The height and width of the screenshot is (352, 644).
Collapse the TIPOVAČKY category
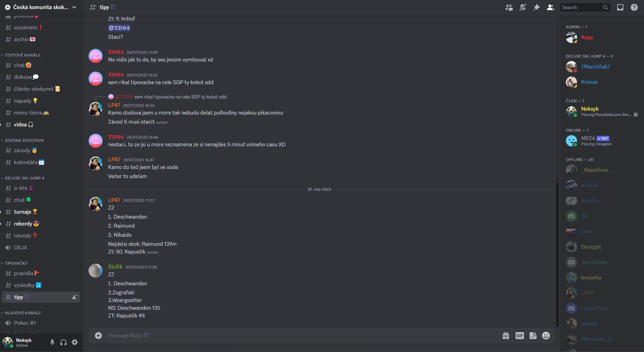point(14,263)
